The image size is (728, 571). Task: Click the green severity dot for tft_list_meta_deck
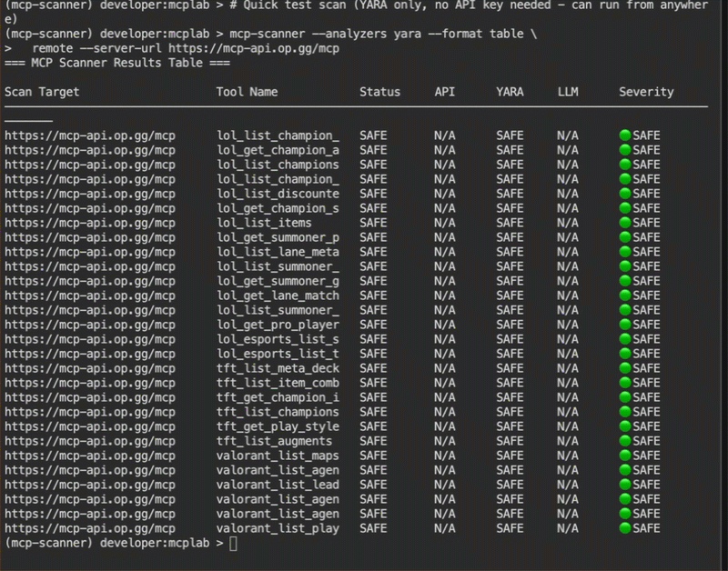625,368
